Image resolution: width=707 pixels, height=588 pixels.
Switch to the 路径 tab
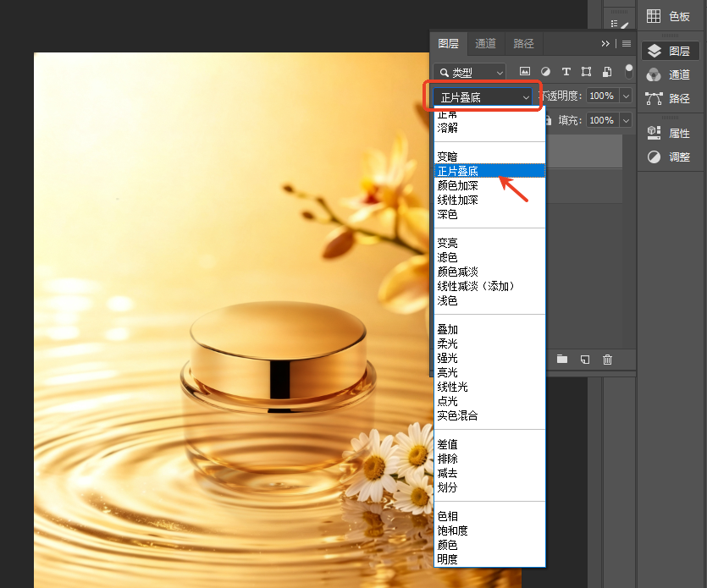[523, 44]
